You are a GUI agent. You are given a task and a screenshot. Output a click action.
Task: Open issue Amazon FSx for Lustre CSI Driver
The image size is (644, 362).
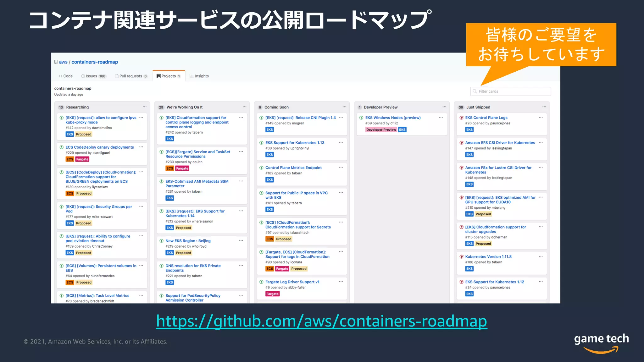click(498, 170)
